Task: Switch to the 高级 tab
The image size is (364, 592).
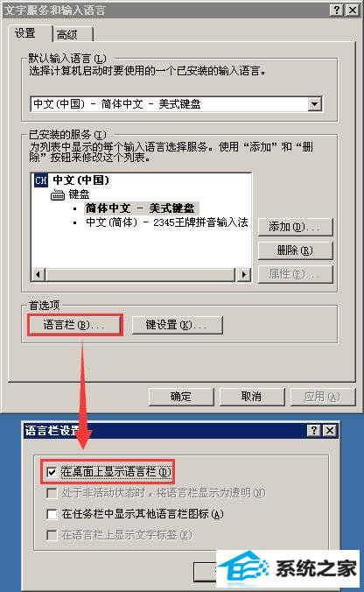Action: [73, 34]
